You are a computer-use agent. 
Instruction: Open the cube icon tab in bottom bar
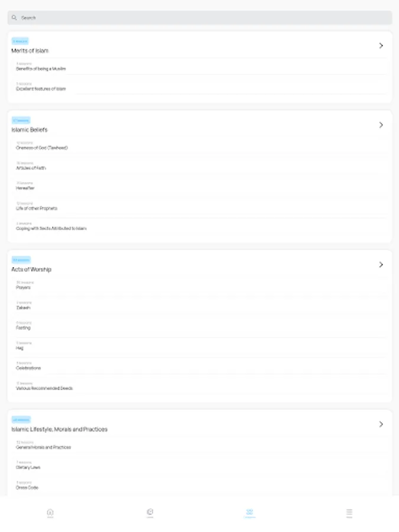(150, 512)
